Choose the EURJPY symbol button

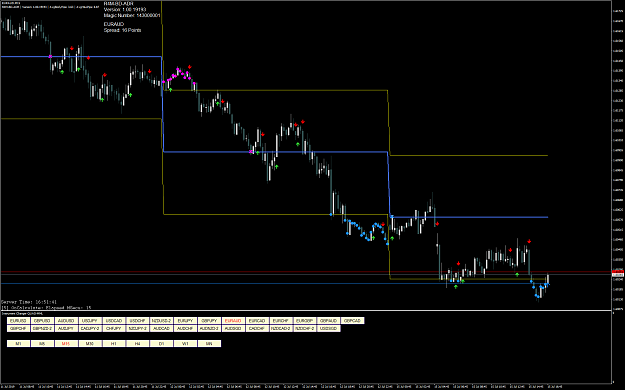(x=186, y=321)
